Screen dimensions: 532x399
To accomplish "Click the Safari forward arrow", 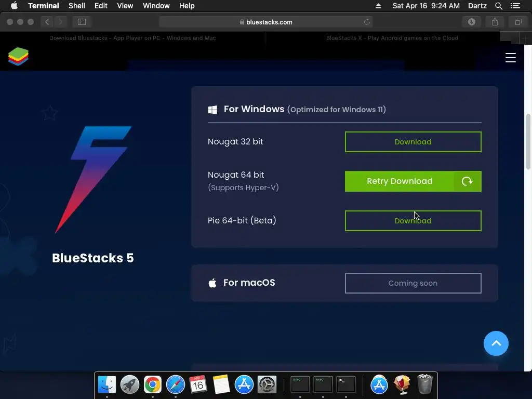I will (60, 22).
